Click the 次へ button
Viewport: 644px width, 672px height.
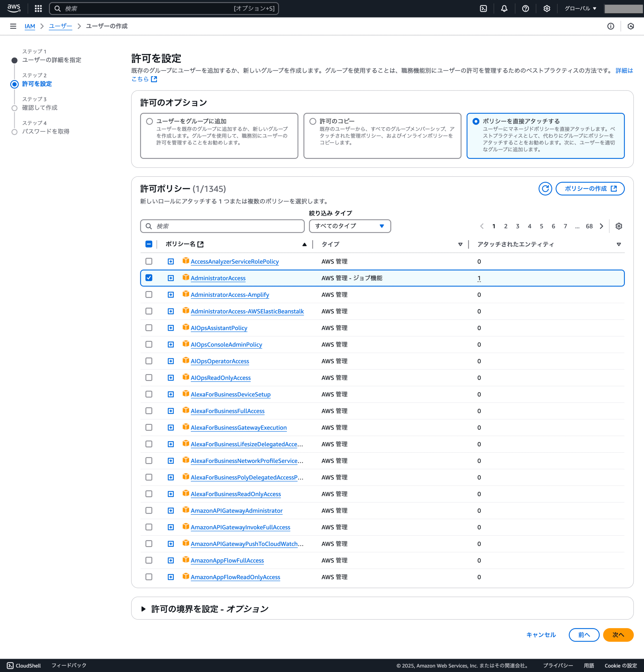[618, 635]
